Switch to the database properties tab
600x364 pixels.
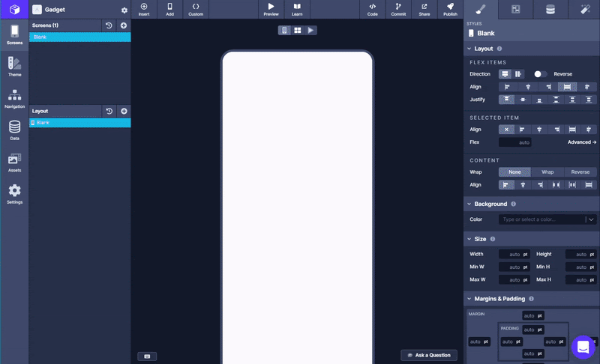click(x=550, y=9)
